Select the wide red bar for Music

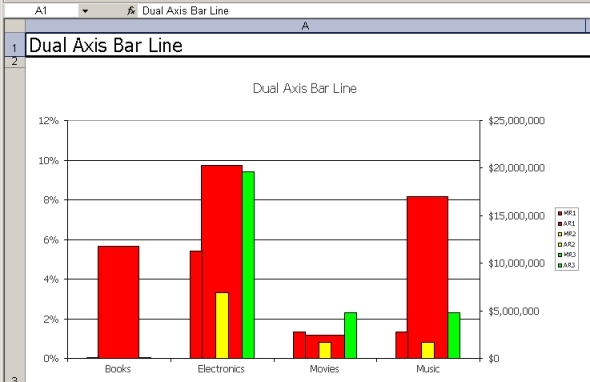(427, 263)
